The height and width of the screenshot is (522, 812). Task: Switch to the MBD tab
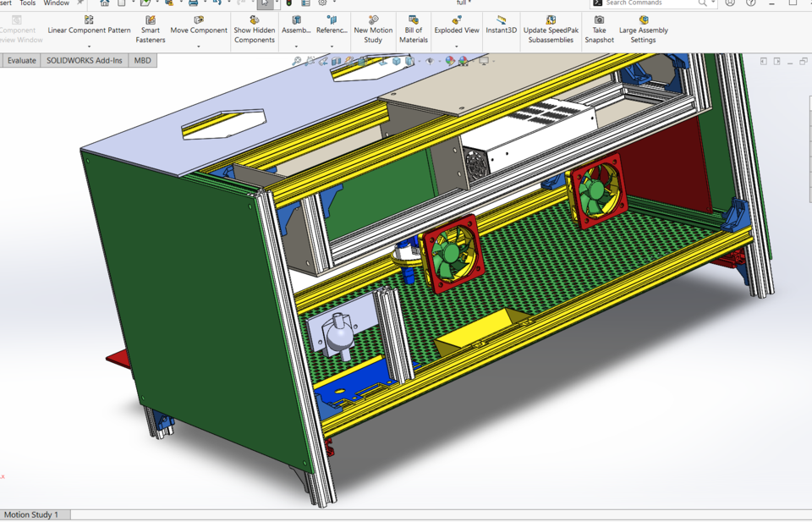tap(142, 60)
